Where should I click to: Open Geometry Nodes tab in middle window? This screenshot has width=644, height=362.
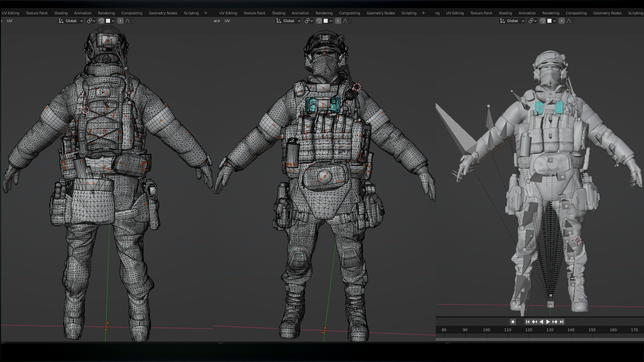click(381, 13)
